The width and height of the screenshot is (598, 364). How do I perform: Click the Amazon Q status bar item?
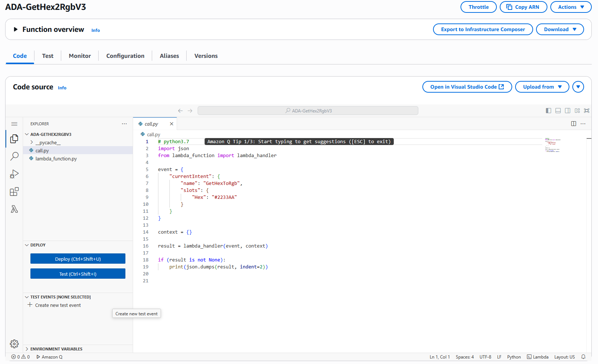(x=49, y=357)
